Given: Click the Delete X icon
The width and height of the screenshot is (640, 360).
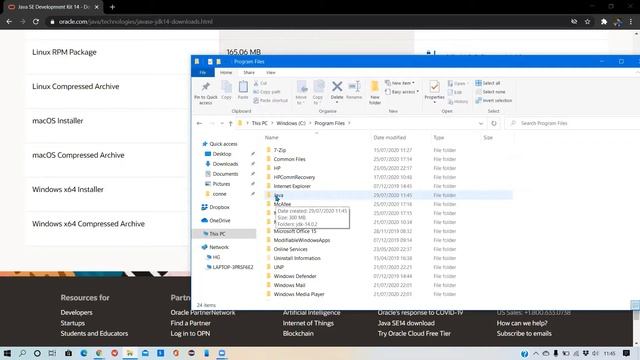Looking at the screenshot, I should (x=337, y=87).
